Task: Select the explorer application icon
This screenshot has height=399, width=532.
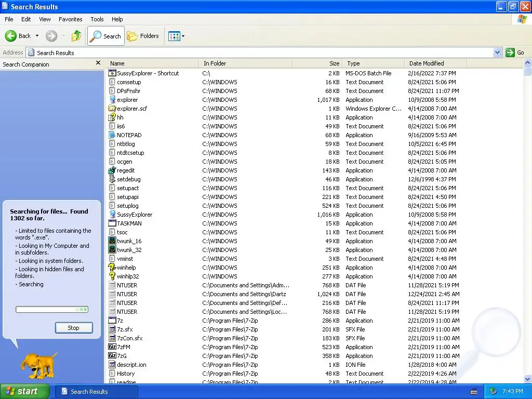Action: (x=112, y=99)
